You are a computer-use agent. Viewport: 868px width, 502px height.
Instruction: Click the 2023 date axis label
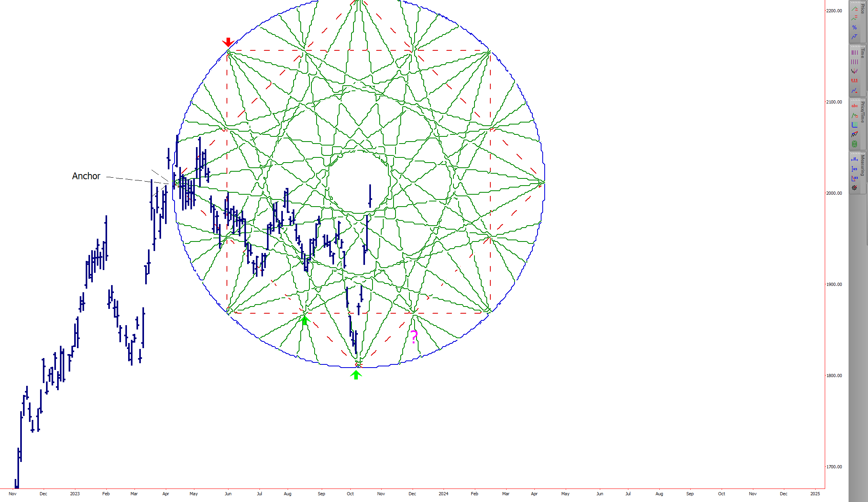pyautogui.click(x=75, y=494)
